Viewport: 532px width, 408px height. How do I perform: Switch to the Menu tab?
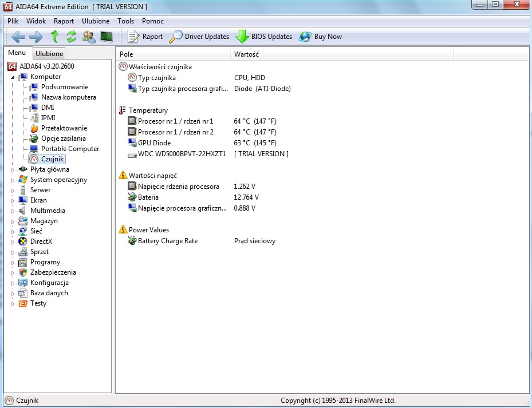[17, 53]
